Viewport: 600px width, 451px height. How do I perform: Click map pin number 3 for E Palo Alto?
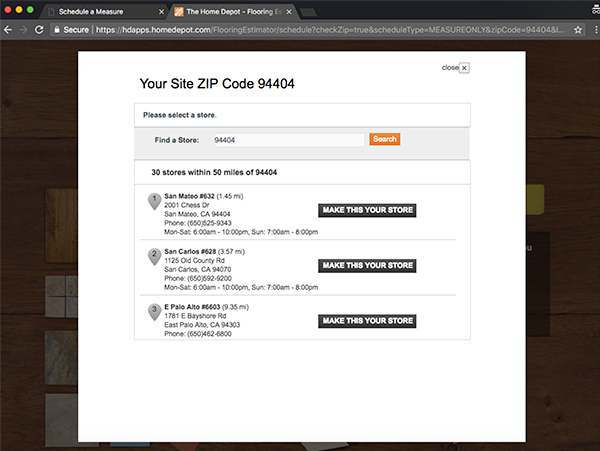[155, 312]
